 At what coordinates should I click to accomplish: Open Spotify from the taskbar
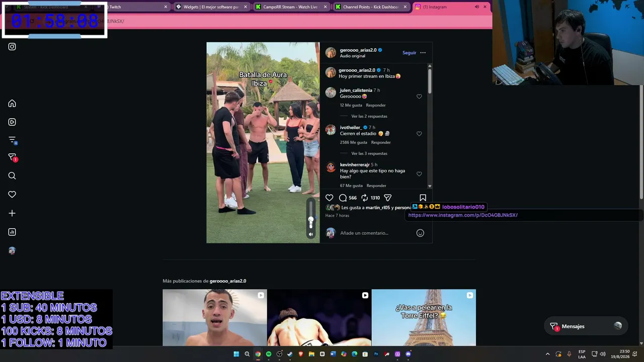[269, 354]
